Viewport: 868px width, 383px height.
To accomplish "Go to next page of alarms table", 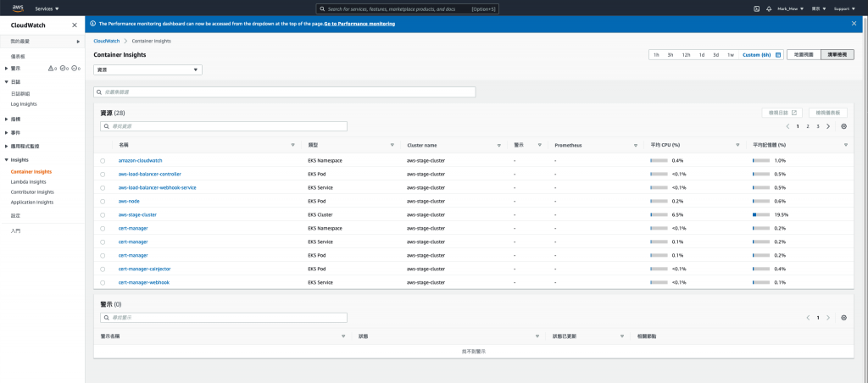I will [828, 318].
